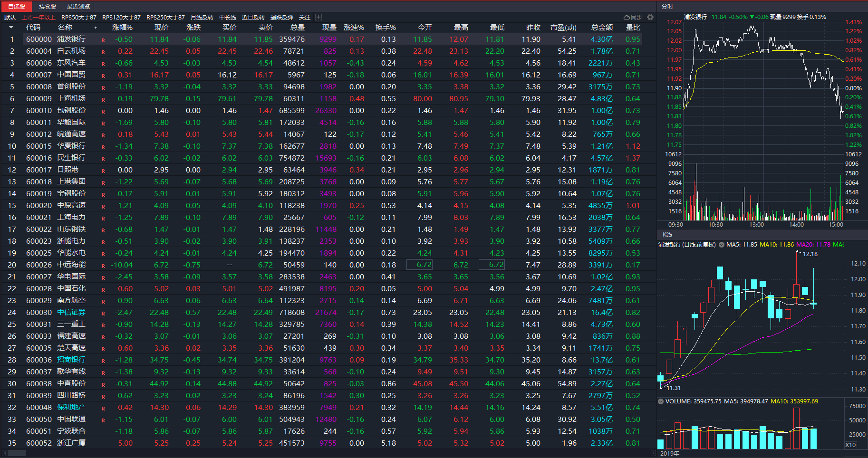Click the horizontal scrollbar thumb at bottom
The width and height of the screenshot is (868, 458).
tap(16, 453)
